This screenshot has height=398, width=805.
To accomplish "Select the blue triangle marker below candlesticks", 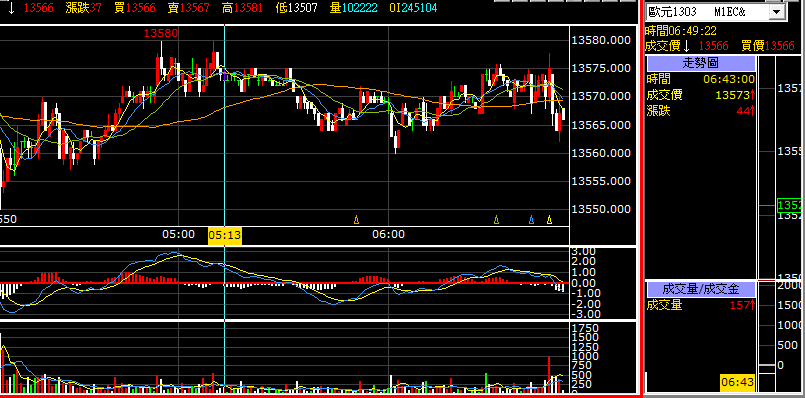I will click(531, 220).
